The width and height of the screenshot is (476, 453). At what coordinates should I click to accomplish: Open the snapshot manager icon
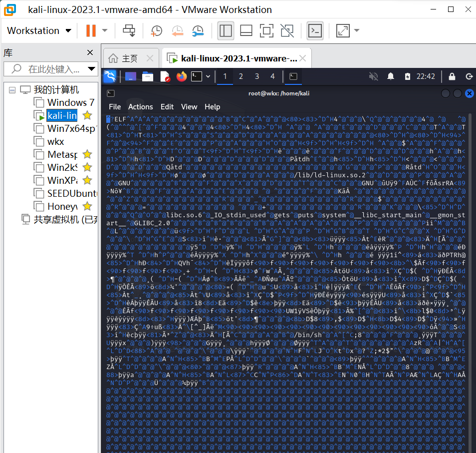pos(198,30)
